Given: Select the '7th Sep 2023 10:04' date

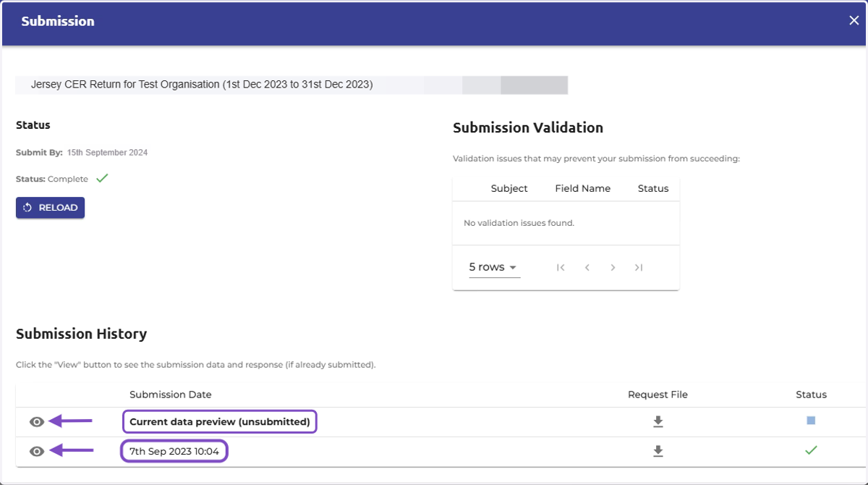Looking at the screenshot, I should click(x=174, y=451).
